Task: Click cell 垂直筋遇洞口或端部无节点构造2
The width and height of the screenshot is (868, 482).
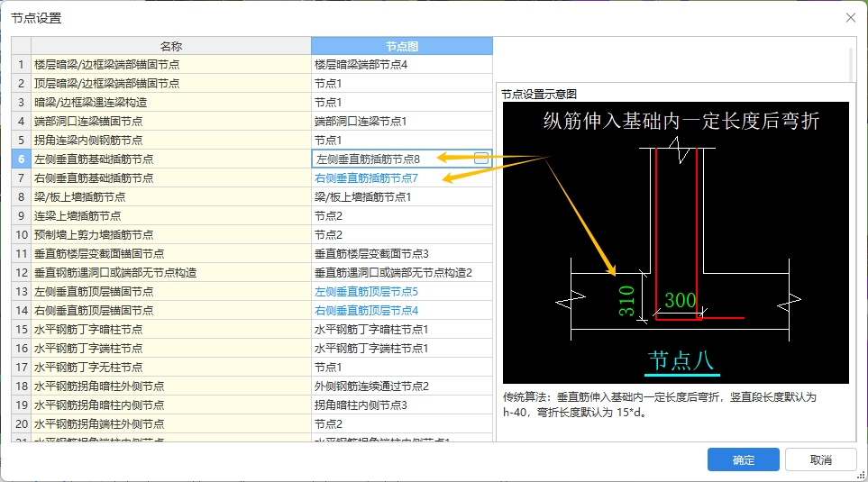Action: point(402,272)
